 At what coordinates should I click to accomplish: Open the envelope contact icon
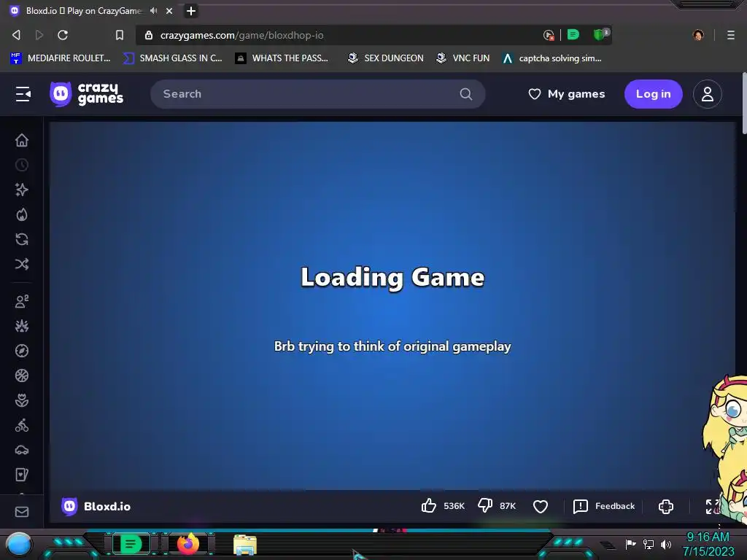click(x=22, y=511)
